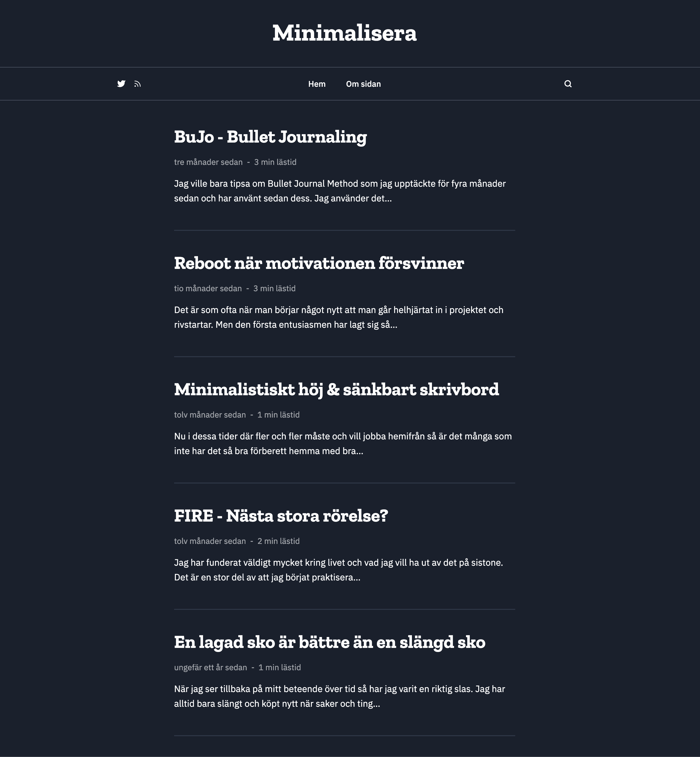This screenshot has height=757, width=700.
Task: Open the FIRE - Nästa stora rörelse? article
Action: (x=281, y=516)
